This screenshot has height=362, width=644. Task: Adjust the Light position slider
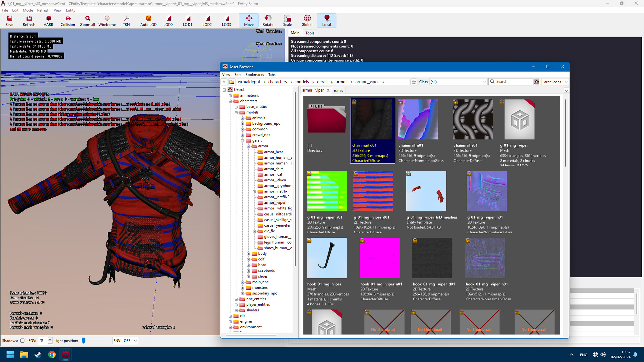click(84, 341)
